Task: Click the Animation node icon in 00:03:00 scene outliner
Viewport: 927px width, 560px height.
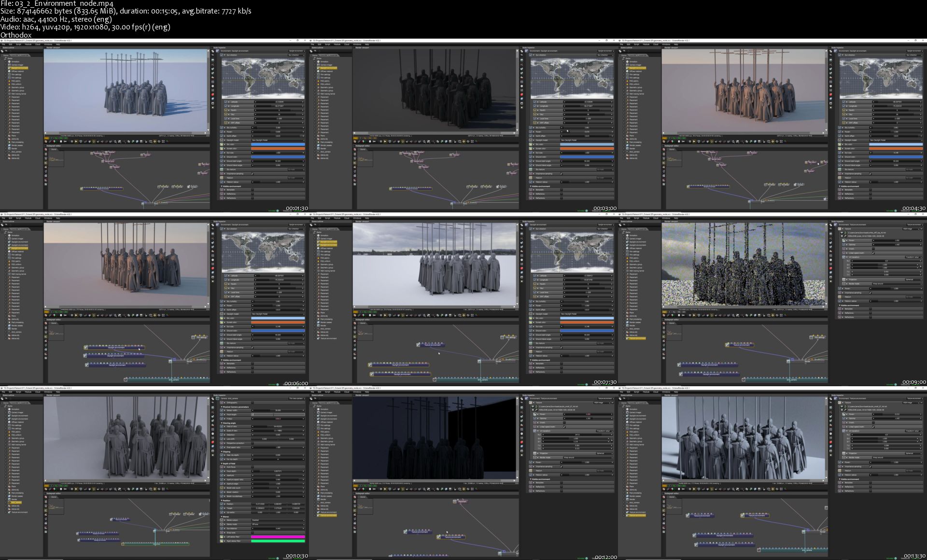Action: point(319,62)
